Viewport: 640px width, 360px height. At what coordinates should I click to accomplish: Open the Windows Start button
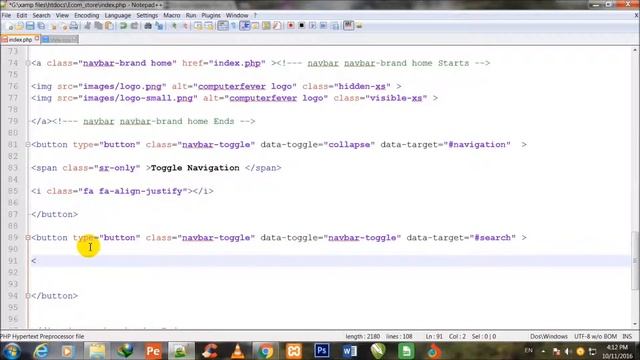click(11, 351)
